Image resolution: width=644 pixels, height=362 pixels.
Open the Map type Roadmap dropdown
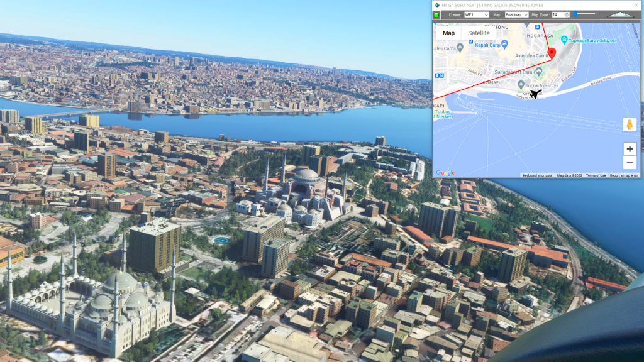point(516,15)
